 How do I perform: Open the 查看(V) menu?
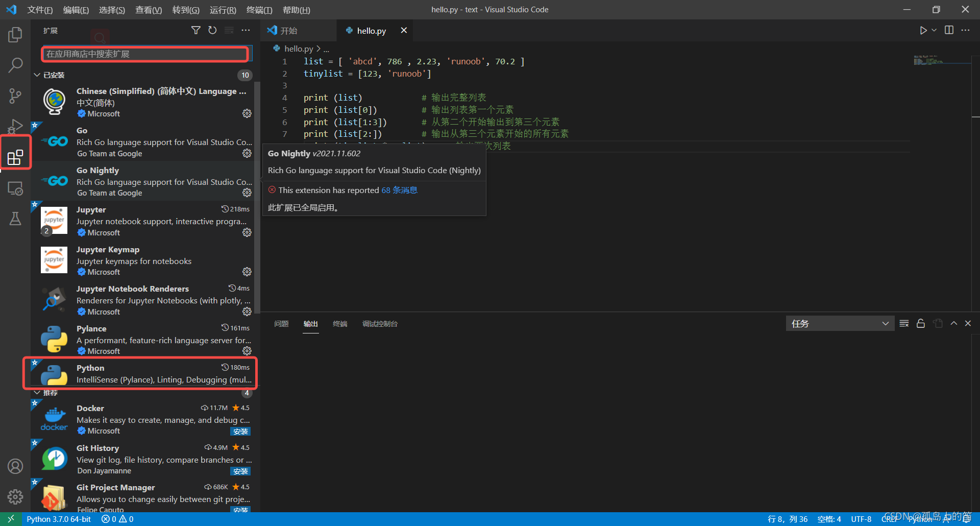point(149,10)
